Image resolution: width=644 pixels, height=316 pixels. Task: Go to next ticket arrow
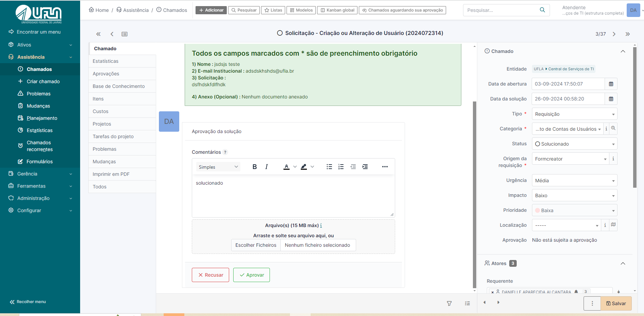point(614,34)
